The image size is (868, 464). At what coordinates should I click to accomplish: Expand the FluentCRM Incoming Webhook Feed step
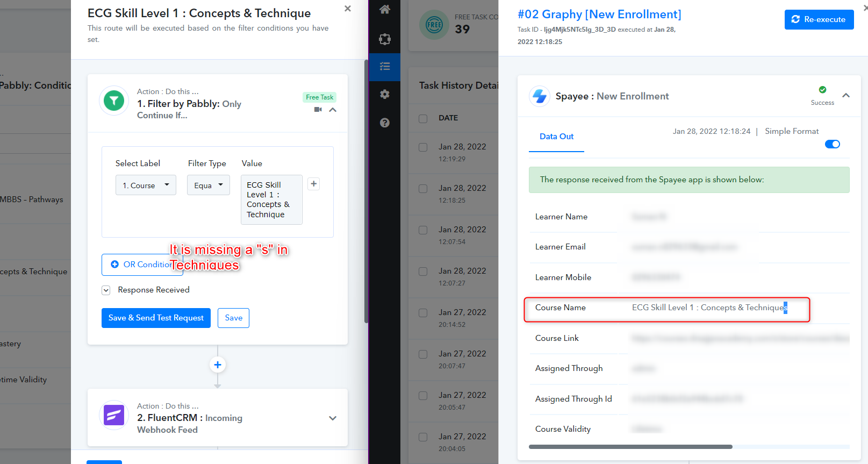333,418
